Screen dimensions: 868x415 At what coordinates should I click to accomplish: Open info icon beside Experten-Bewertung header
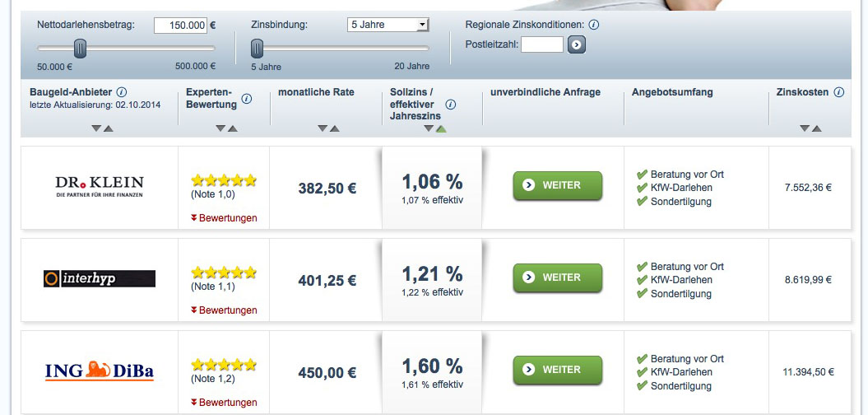pos(247,99)
